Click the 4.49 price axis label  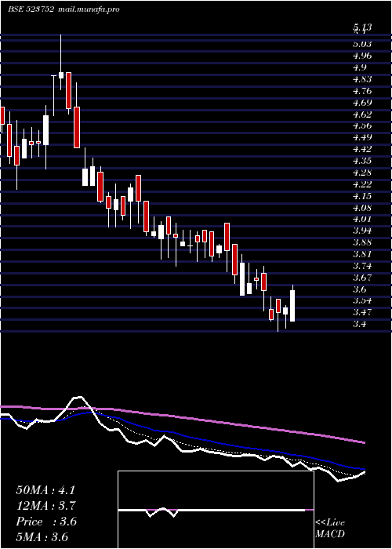point(362,137)
